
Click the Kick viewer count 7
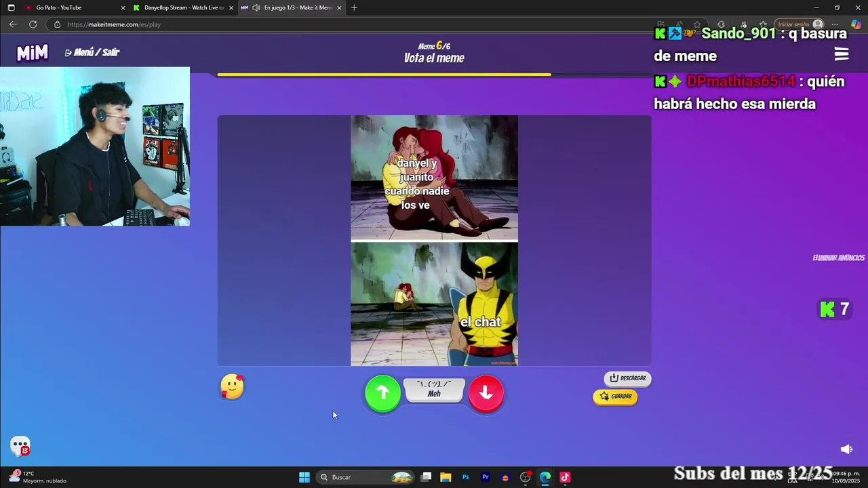tap(835, 310)
